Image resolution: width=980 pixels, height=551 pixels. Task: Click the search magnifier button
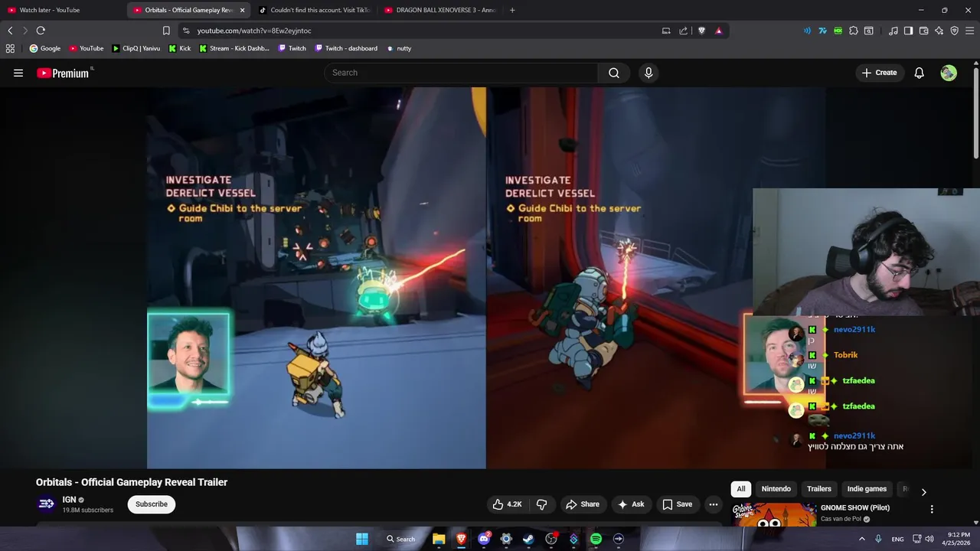[x=614, y=73]
